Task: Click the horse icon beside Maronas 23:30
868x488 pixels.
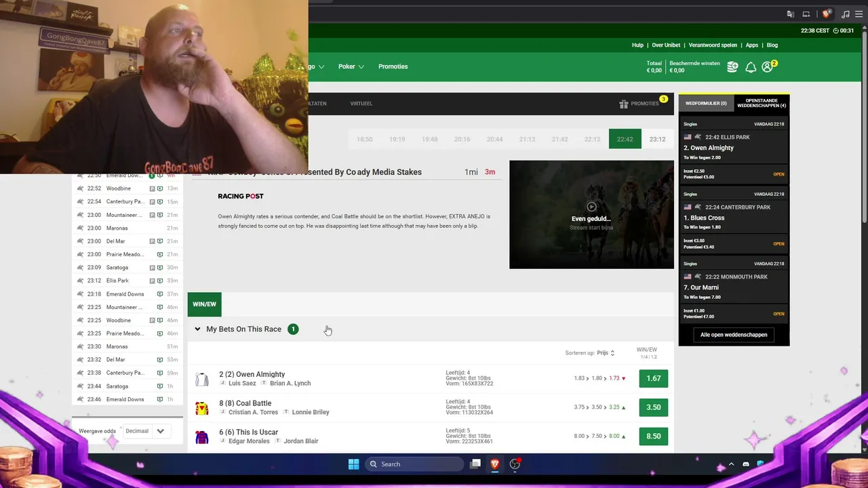Action: tap(81, 346)
